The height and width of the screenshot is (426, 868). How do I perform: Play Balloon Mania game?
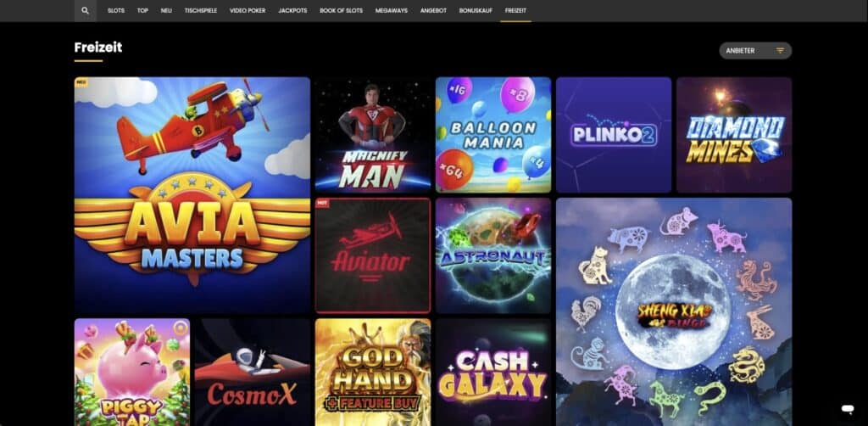pyautogui.click(x=493, y=135)
